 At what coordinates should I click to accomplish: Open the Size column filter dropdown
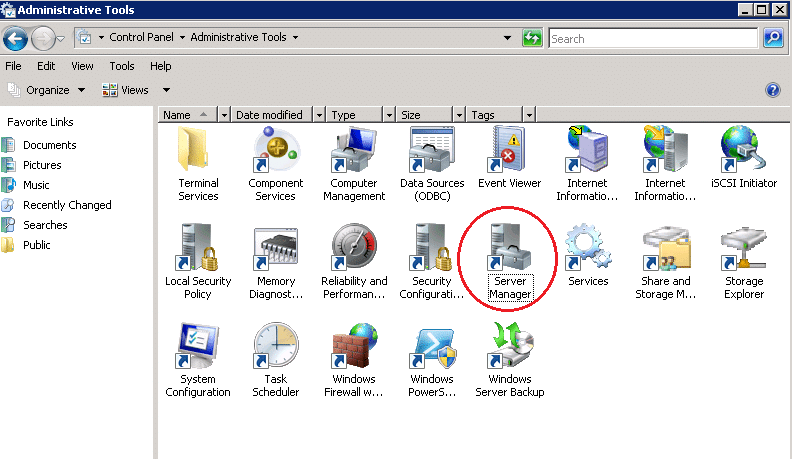[459, 115]
